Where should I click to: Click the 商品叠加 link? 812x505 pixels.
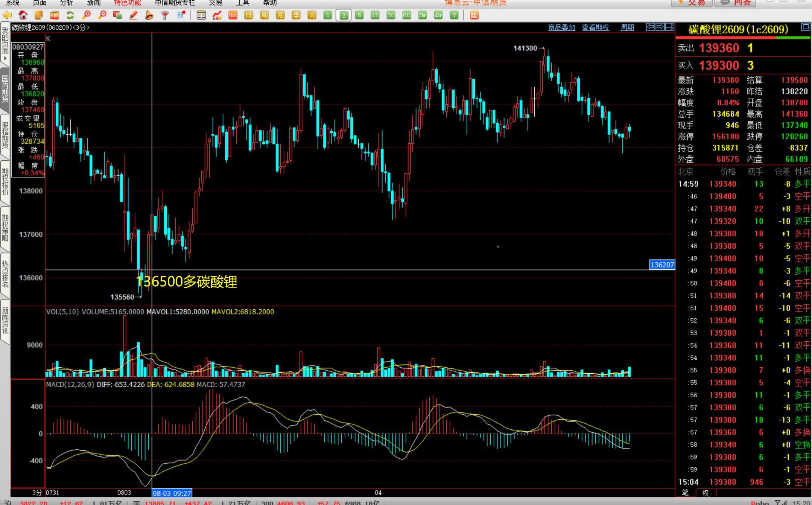pos(562,27)
